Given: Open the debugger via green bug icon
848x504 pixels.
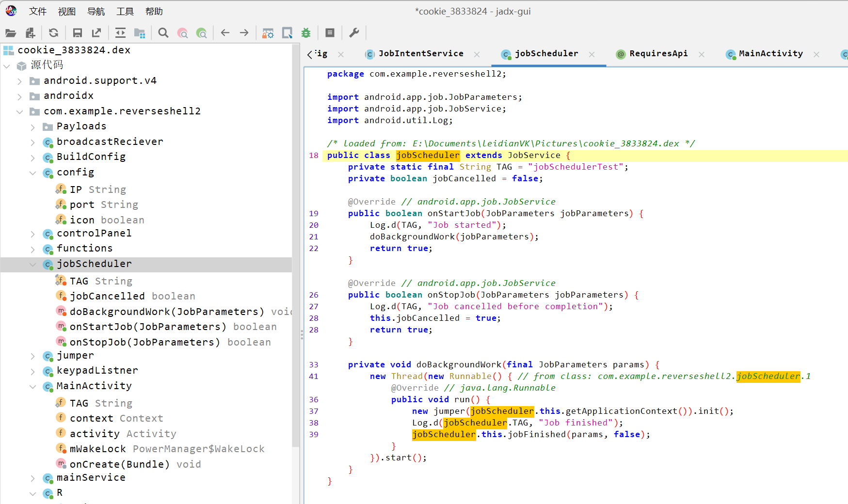Looking at the screenshot, I should 306,33.
